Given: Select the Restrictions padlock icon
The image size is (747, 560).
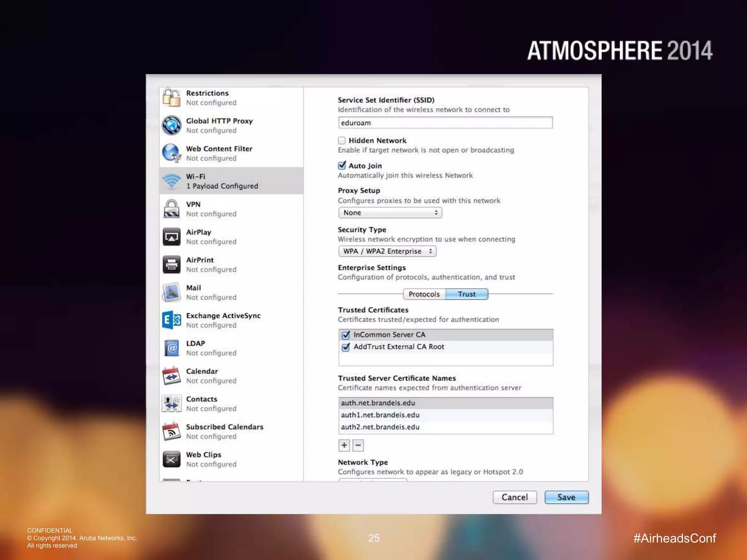Looking at the screenshot, I should tap(171, 98).
